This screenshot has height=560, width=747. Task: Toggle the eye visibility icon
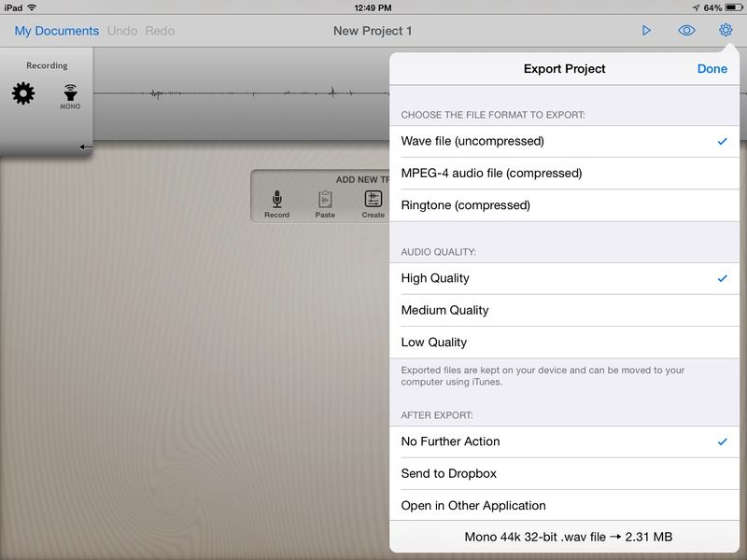click(686, 31)
